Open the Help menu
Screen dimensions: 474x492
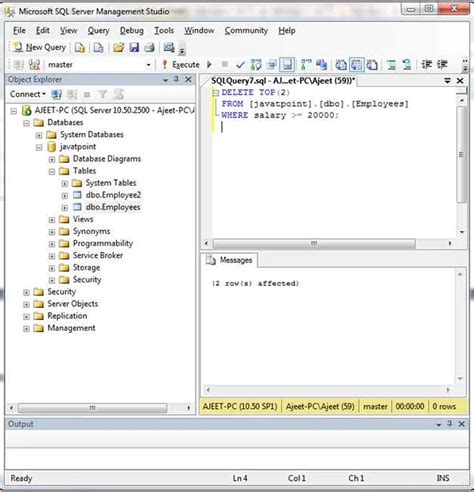tap(287, 31)
